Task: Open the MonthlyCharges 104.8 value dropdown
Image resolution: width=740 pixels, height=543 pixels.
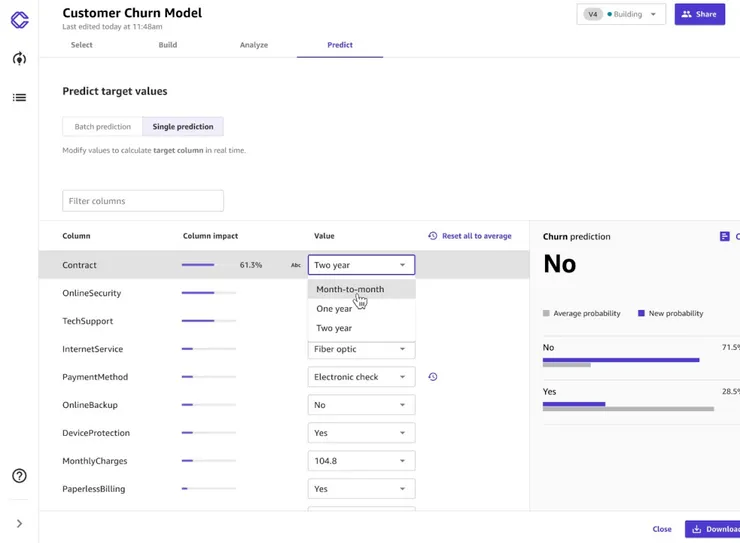Action: (361, 461)
